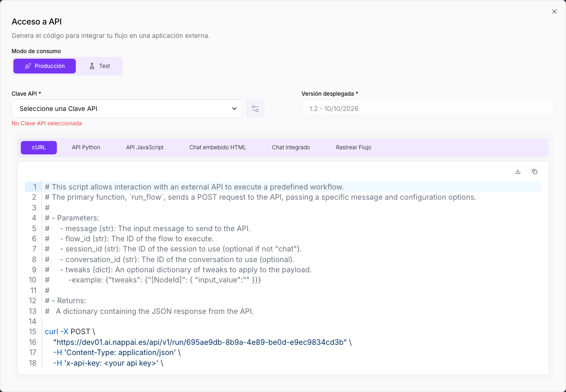
Task: Click the 'A dictionary containing the JSON response' line
Action: click(149, 311)
